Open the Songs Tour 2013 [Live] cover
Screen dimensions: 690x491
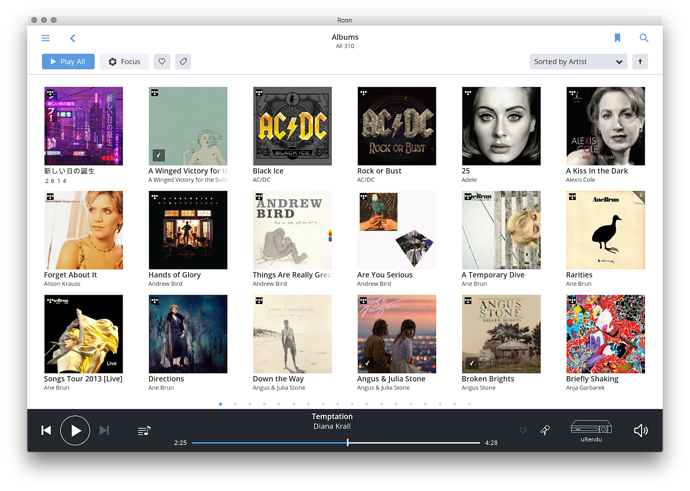(x=84, y=334)
